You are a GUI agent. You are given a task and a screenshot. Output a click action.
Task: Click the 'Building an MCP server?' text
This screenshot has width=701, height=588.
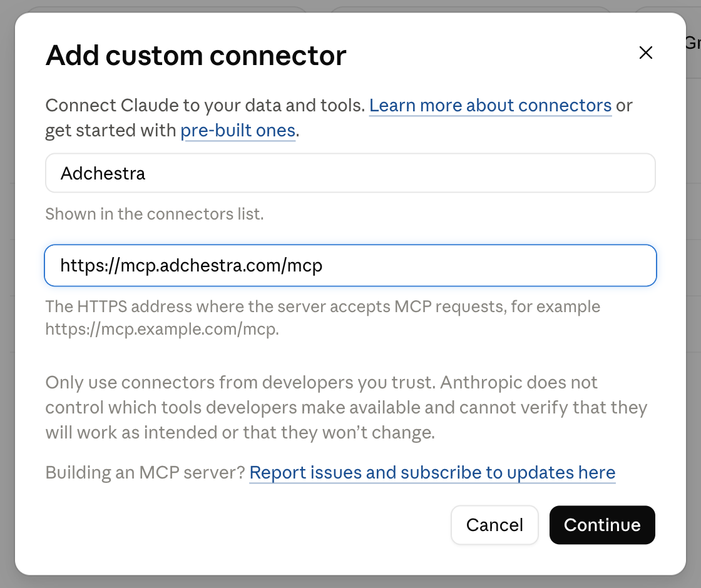tap(145, 472)
